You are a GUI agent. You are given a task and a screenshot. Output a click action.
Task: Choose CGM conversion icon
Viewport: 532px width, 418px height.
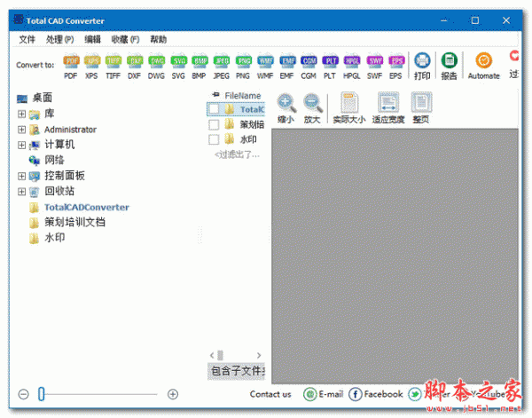309,67
